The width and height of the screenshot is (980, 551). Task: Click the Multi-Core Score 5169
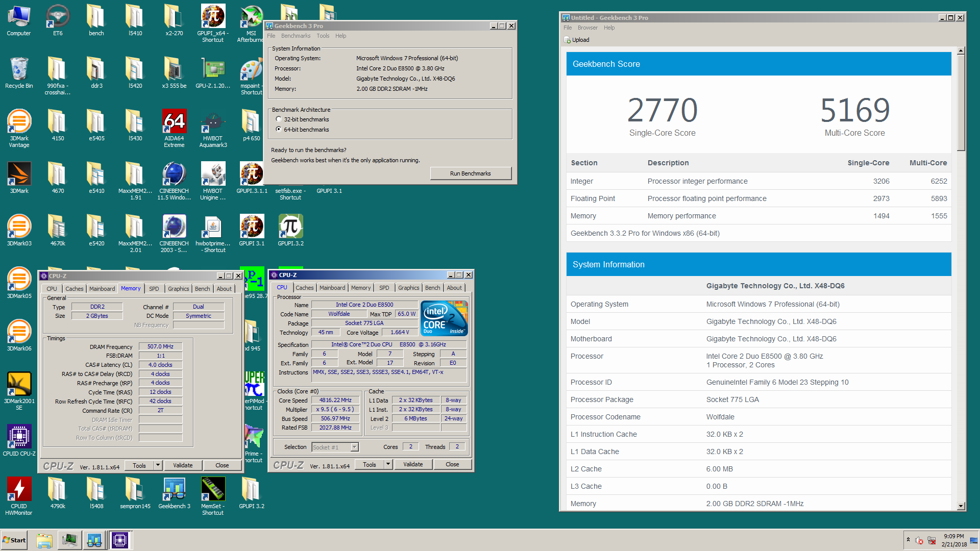(x=855, y=110)
